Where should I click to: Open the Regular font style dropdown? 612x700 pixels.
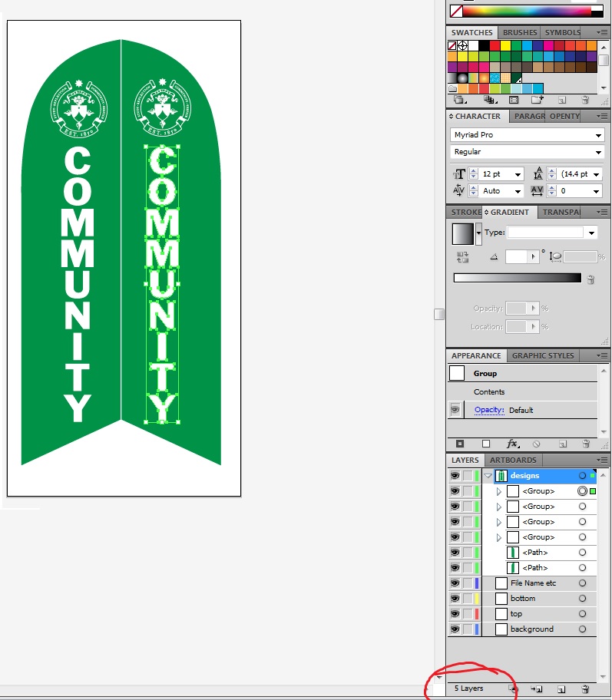pos(598,152)
